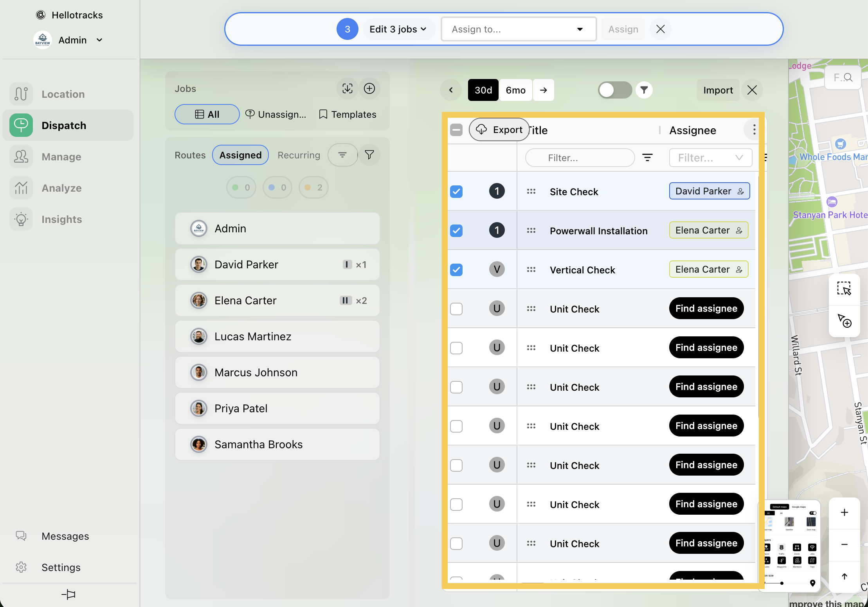The image size is (868, 607).
Task: Activate the map box selection tool
Action: pos(844,289)
